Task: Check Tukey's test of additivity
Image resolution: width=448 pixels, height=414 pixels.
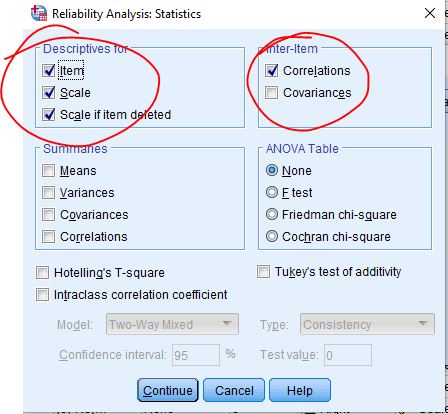Action: point(263,271)
